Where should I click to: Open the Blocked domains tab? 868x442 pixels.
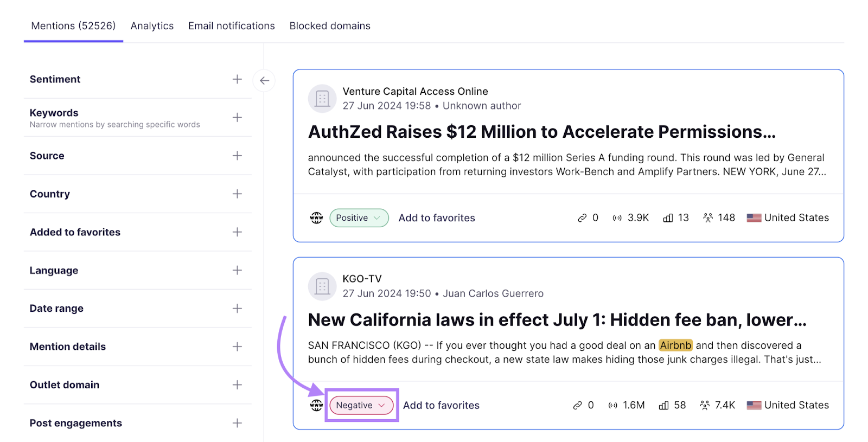click(x=330, y=25)
